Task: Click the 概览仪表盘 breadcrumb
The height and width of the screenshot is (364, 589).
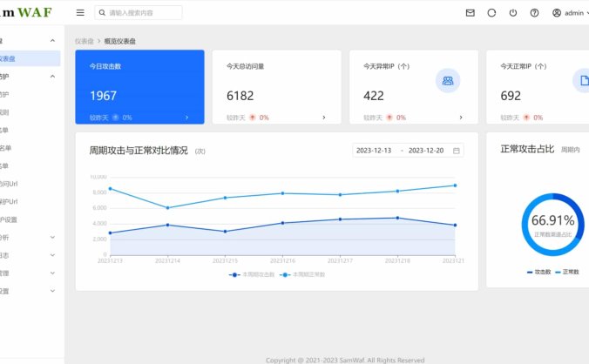Action: (120, 41)
